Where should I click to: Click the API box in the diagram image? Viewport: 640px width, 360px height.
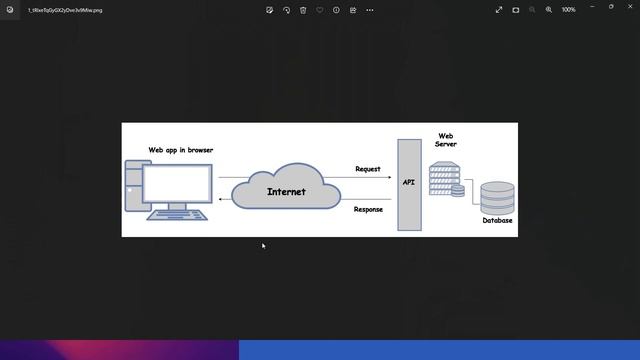point(409,185)
